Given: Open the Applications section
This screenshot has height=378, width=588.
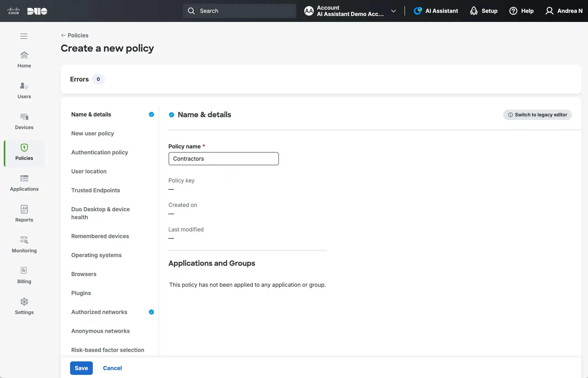Looking at the screenshot, I should pyautogui.click(x=24, y=183).
